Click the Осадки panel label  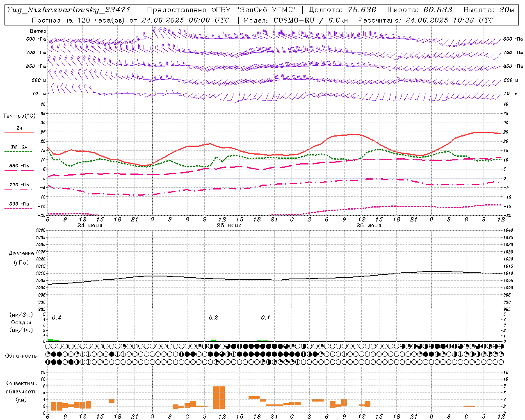point(21,323)
